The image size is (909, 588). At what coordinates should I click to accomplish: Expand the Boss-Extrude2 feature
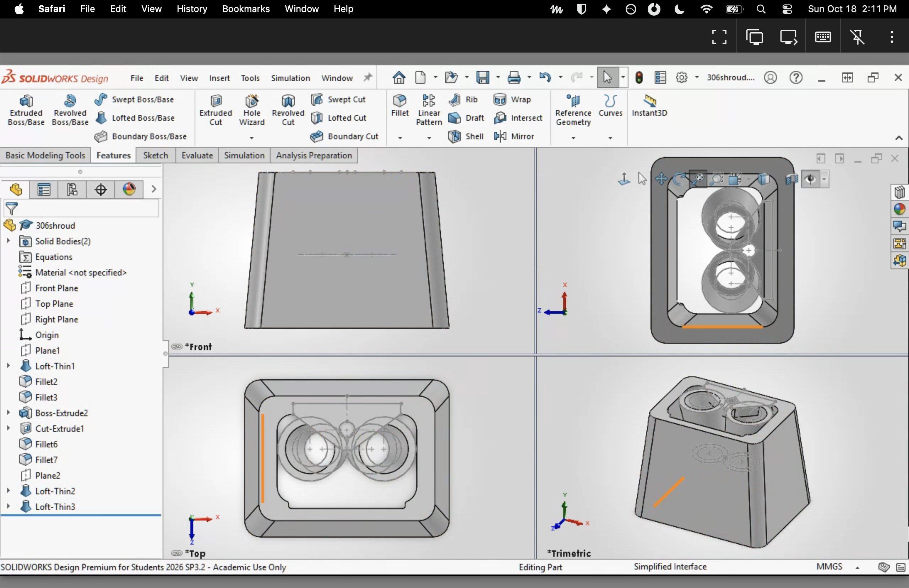[8, 413]
